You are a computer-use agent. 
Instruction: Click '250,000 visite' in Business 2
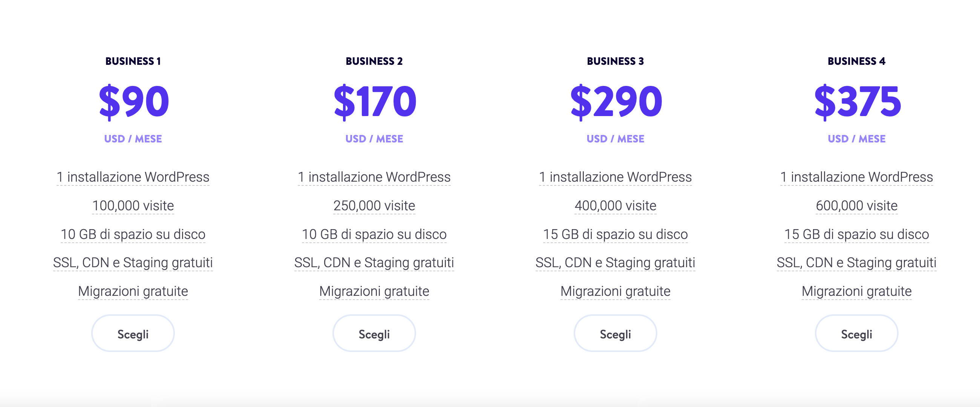click(374, 205)
